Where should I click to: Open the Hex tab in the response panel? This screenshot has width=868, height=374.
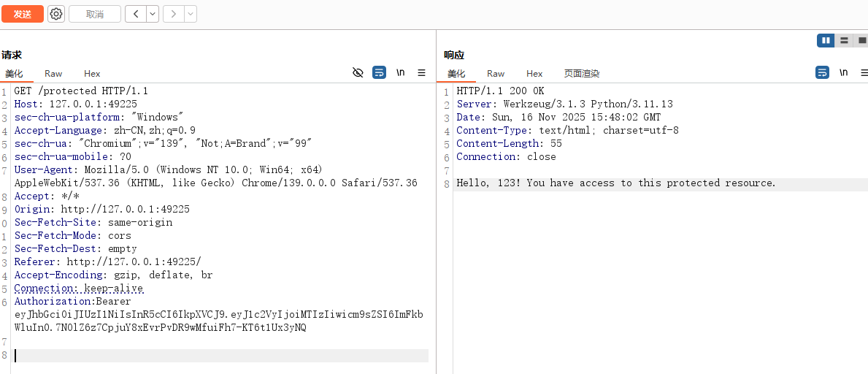534,74
